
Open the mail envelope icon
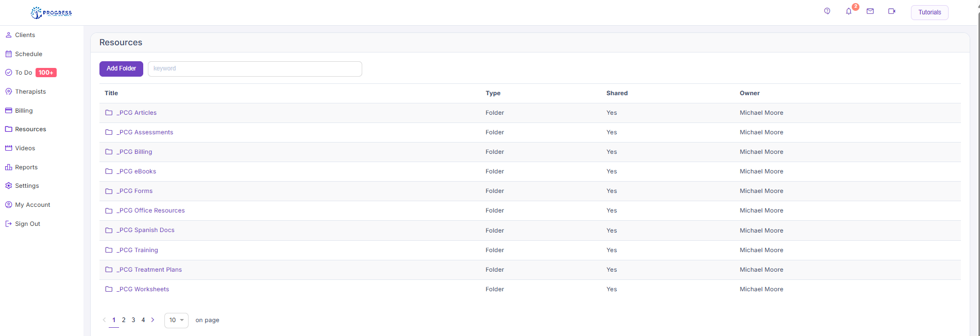coord(870,11)
